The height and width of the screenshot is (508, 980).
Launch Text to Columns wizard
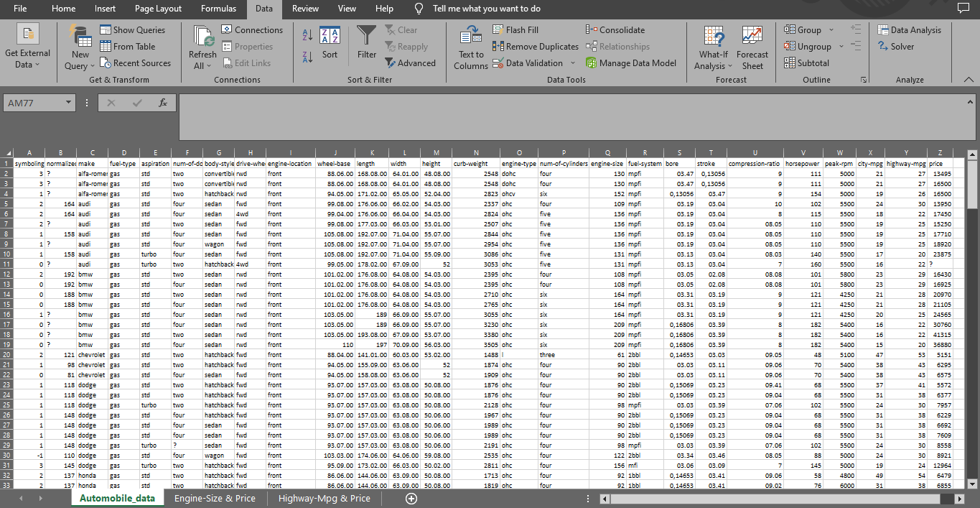(471, 47)
